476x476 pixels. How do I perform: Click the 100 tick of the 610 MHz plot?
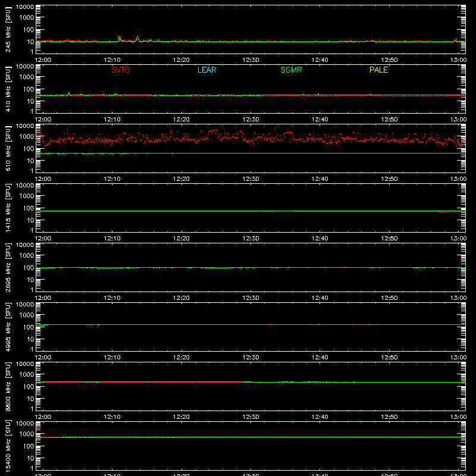click(29, 149)
